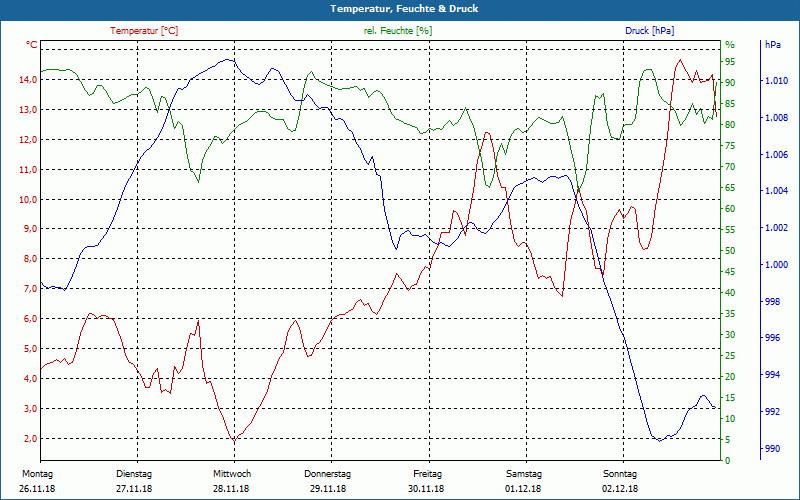
Task: Click the "12,0" temperature axis value
Action: 28,140
